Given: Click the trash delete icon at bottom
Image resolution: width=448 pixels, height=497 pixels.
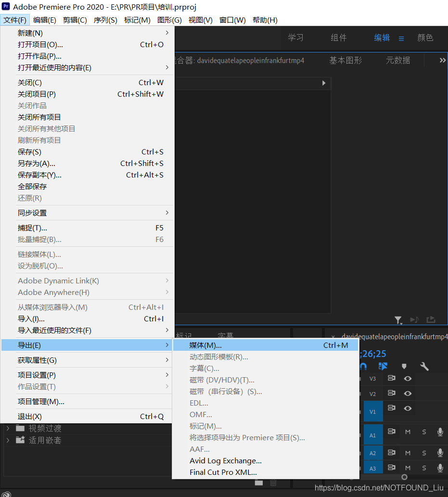Looking at the screenshot, I should point(273,483).
